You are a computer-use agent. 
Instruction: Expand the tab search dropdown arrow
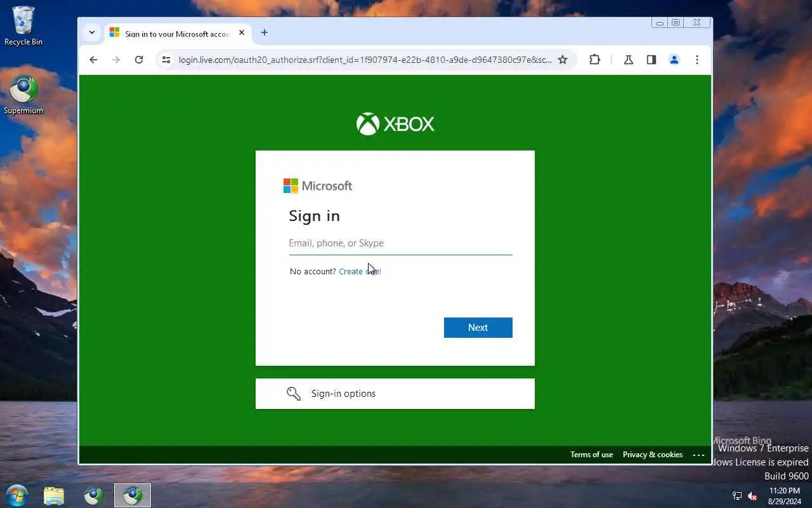[x=92, y=32]
